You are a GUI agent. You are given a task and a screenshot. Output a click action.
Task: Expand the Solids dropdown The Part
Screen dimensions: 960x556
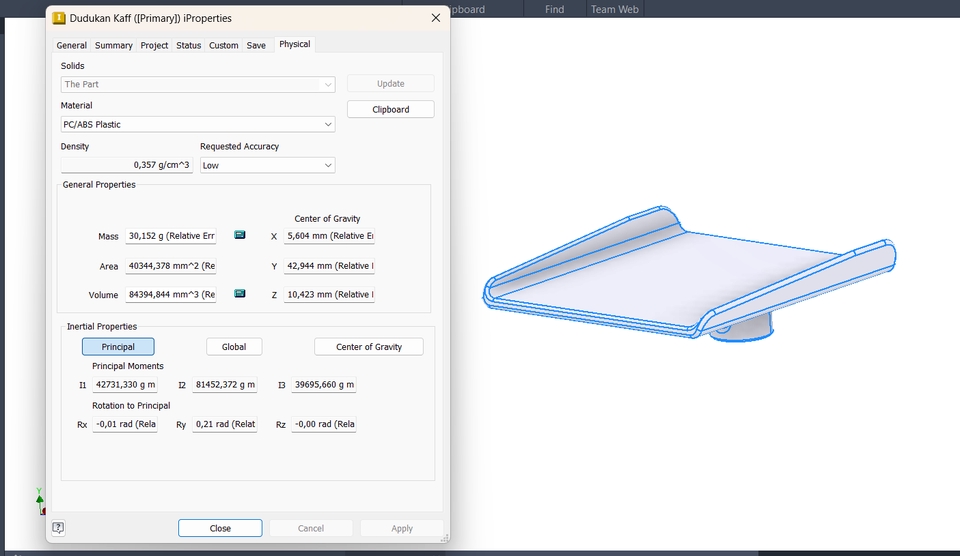point(198,85)
